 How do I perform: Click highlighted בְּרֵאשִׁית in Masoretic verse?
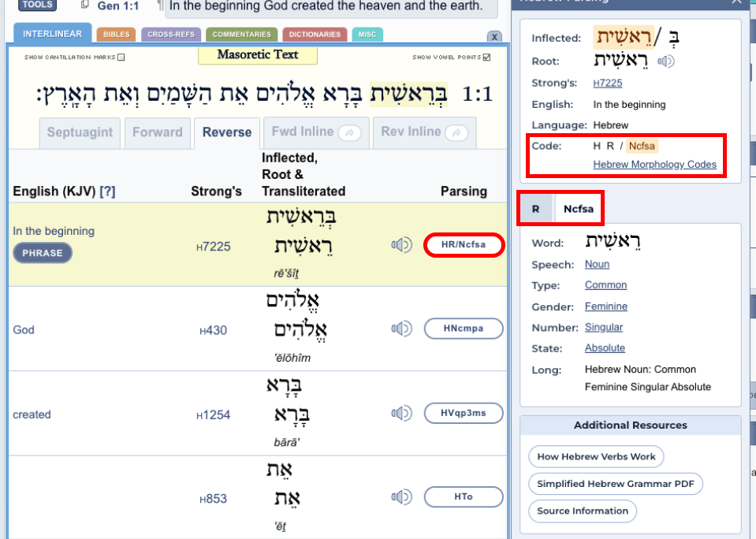pos(408,94)
